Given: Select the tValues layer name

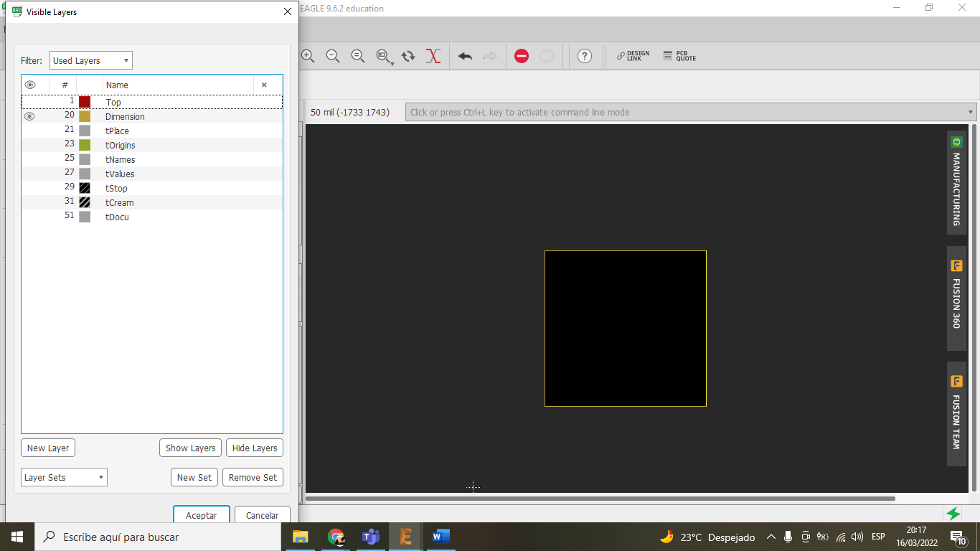Looking at the screenshot, I should click(x=120, y=174).
